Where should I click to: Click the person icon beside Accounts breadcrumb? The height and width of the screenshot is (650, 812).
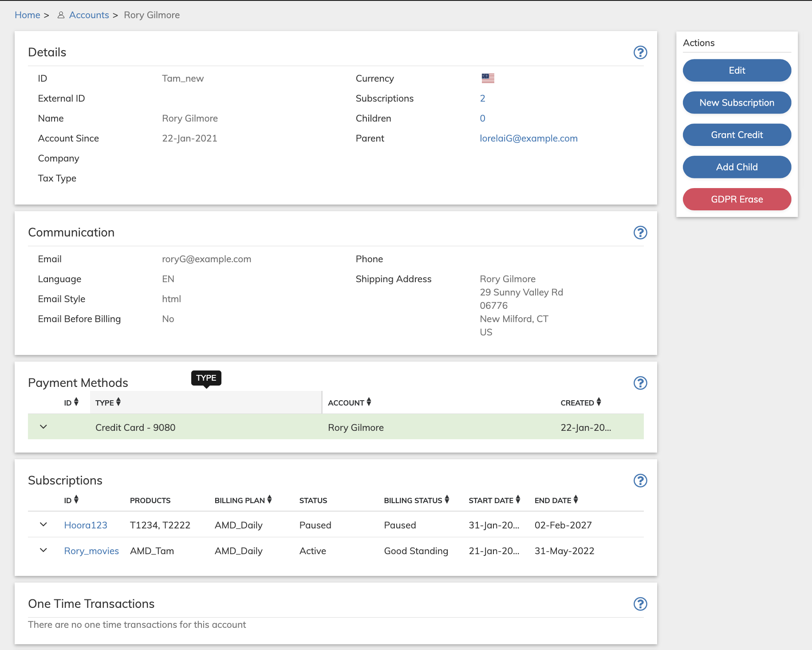click(61, 15)
